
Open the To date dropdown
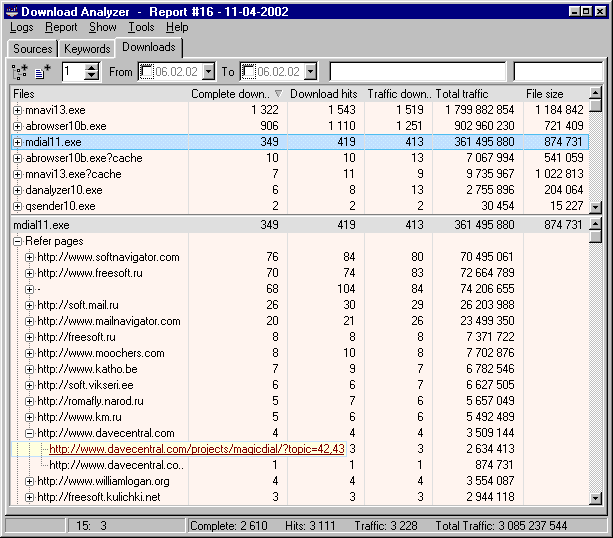click(x=310, y=72)
